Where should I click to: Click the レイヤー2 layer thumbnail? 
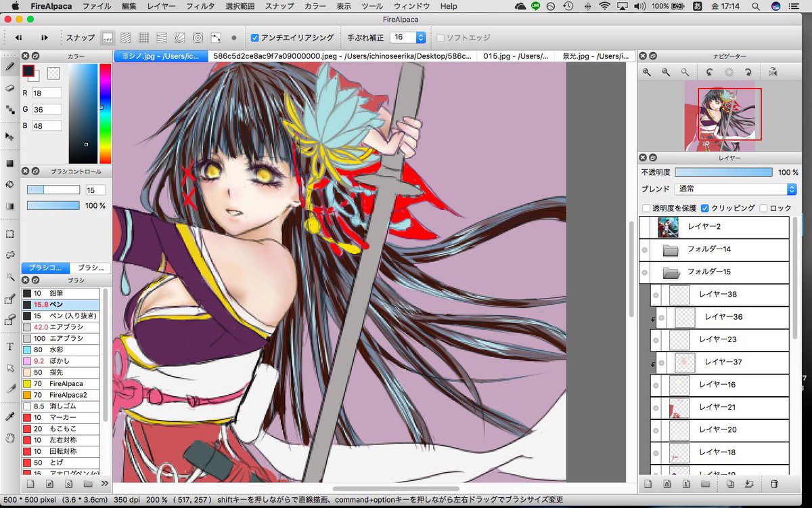tap(668, 227)
